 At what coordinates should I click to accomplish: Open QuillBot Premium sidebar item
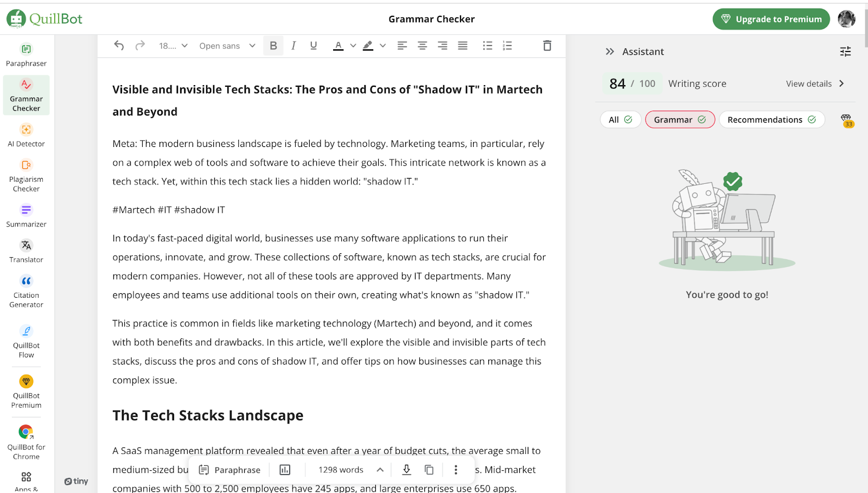26,392
